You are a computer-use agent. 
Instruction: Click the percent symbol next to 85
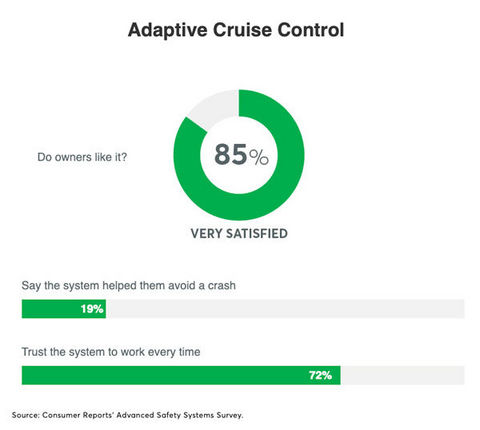259,157
